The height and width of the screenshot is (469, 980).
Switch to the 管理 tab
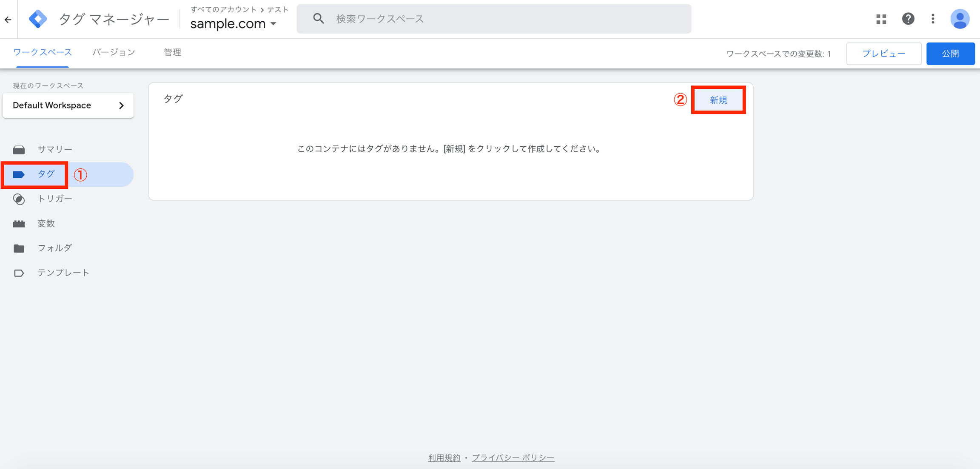pos(172,52)
